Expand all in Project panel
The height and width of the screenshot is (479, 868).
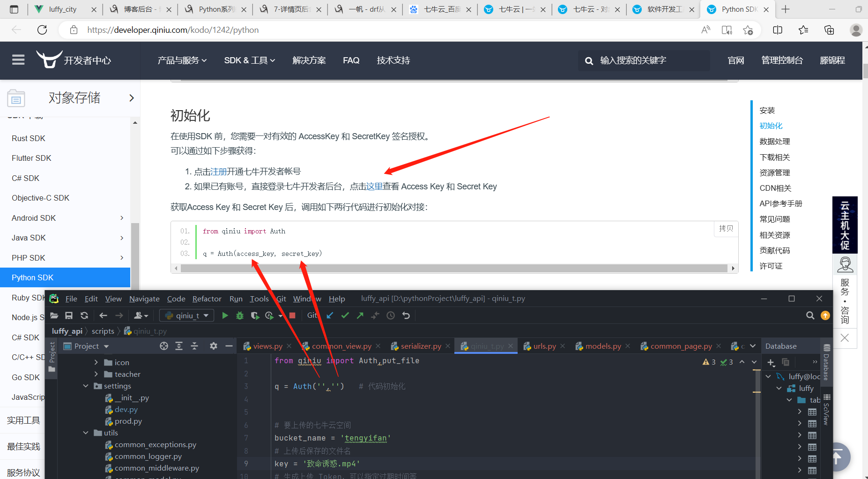179,346
